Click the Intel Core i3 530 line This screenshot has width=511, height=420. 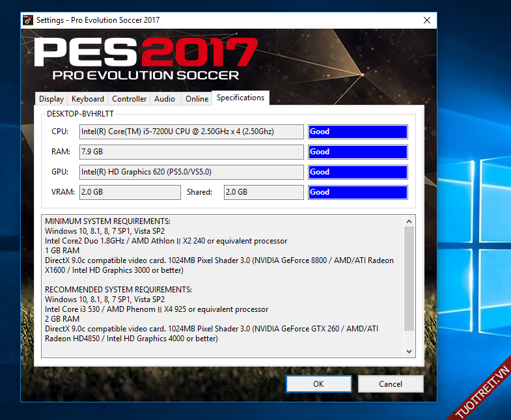point(156,309)
